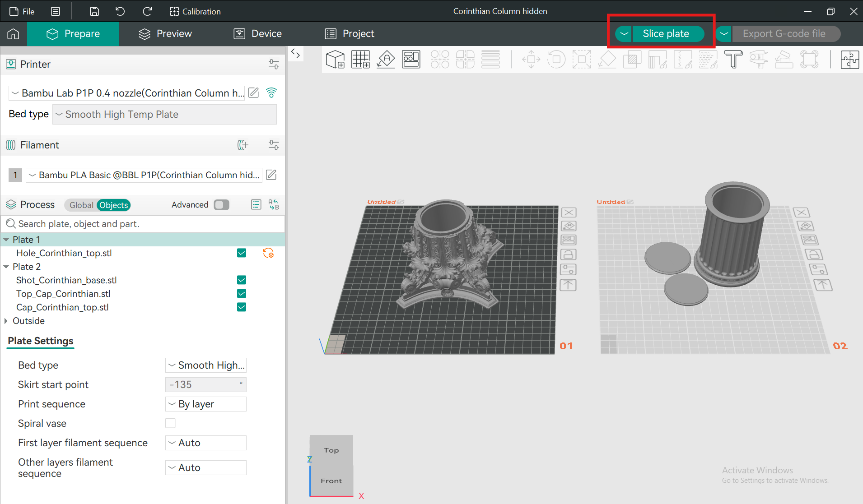Click the object search field
Viewport: 863px width, 504px height.
point(145,224)
